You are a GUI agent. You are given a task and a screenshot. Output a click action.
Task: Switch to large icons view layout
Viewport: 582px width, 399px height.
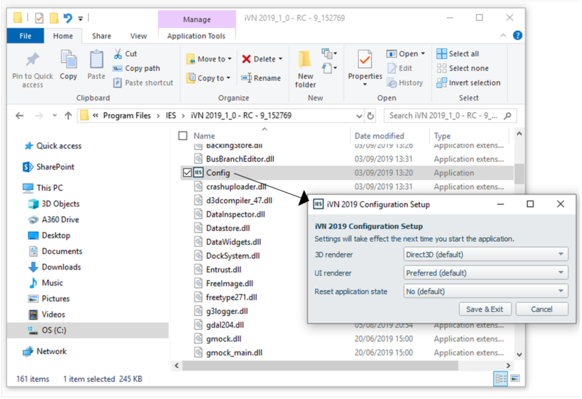515,379
